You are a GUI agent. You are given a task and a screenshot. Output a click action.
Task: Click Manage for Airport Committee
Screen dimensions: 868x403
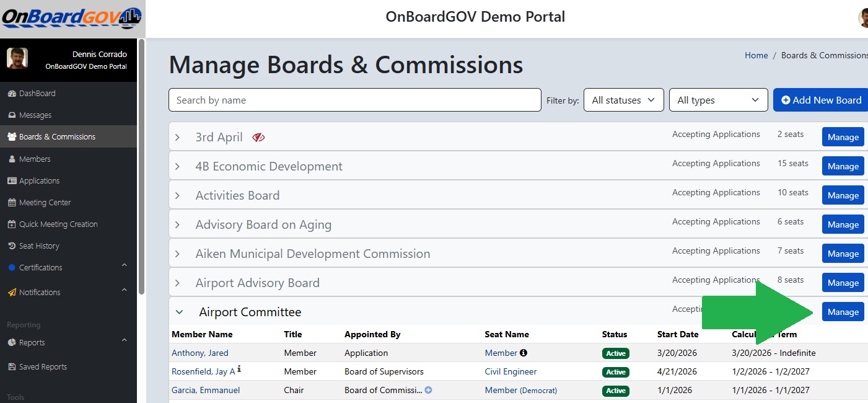point(843,312)
